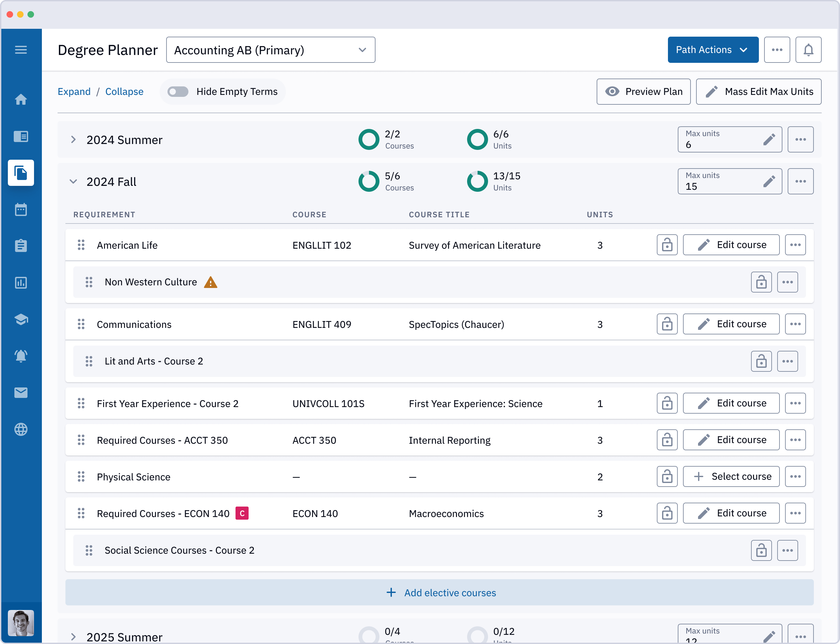Expand the 2025 Summer term
This screenshot has width=840, height=644.
tap(73, 637)
